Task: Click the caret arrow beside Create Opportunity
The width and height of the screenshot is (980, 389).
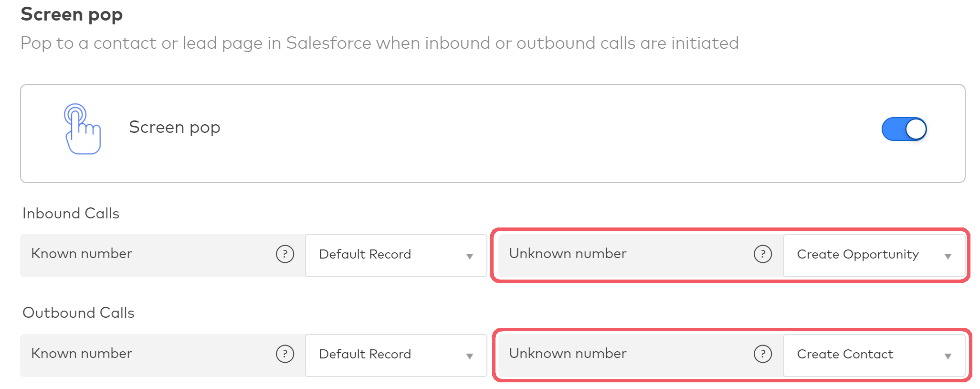Action: click(x=948, y=256)
